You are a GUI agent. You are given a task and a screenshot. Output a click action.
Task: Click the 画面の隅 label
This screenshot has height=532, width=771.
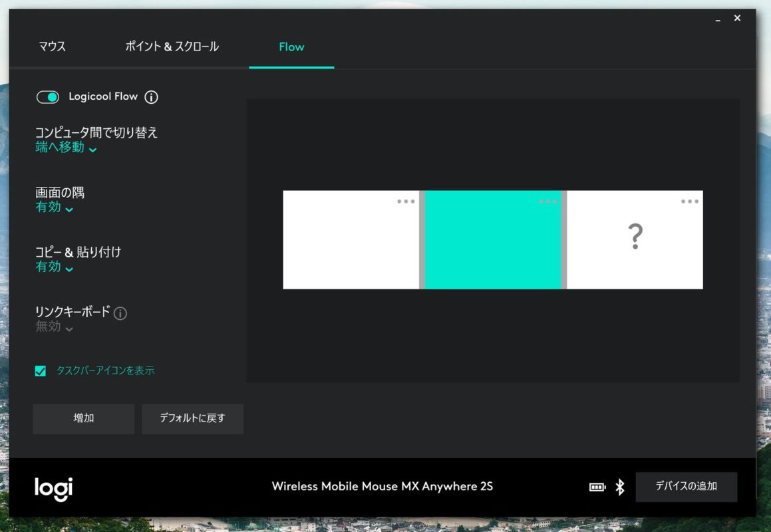59,192
